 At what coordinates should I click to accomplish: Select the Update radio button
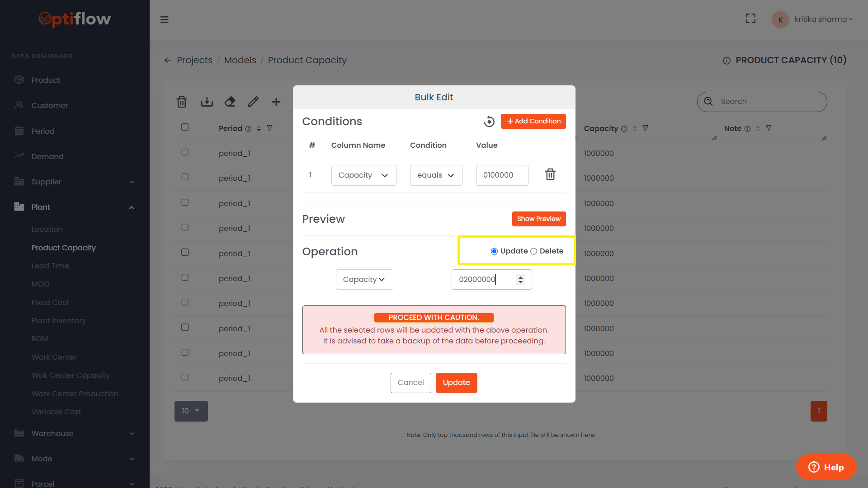(x=494, y=251)
